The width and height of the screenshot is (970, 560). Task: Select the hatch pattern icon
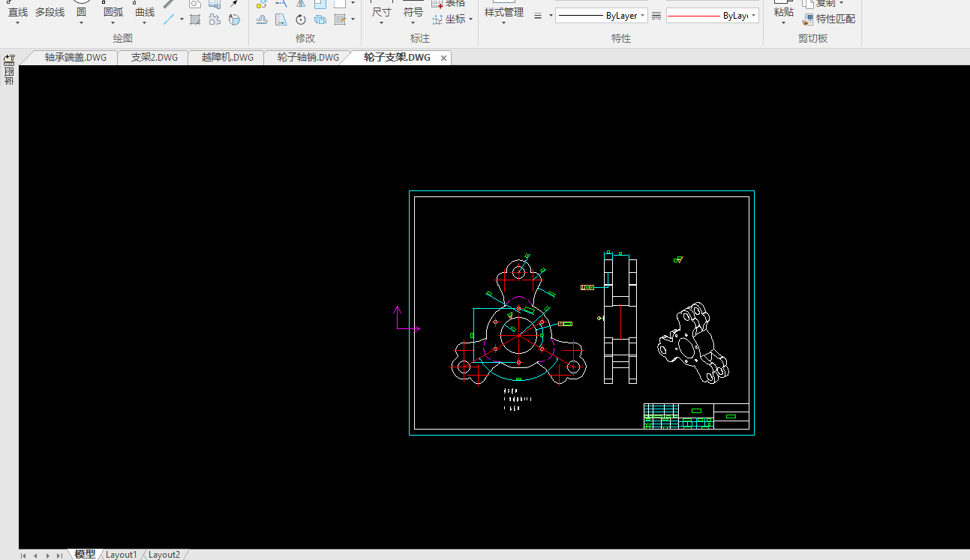[195, 19]
